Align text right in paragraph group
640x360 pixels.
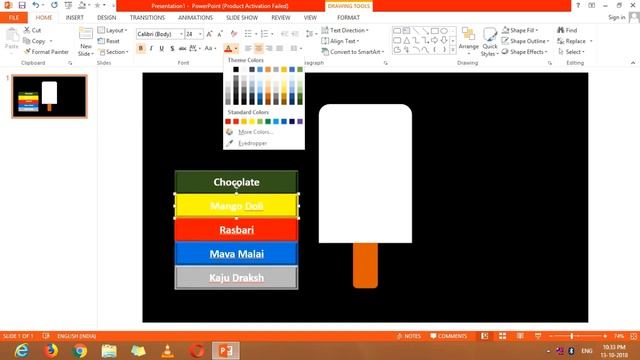[x=269, y=48]
